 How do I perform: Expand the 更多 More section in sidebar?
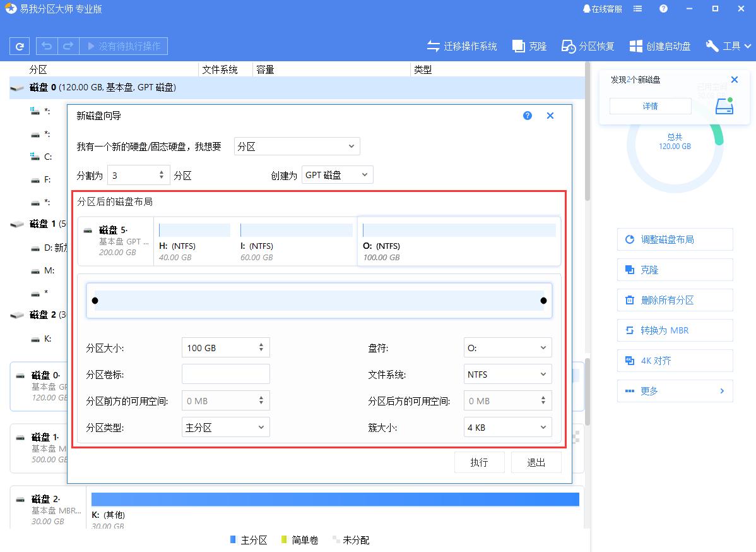675,391
